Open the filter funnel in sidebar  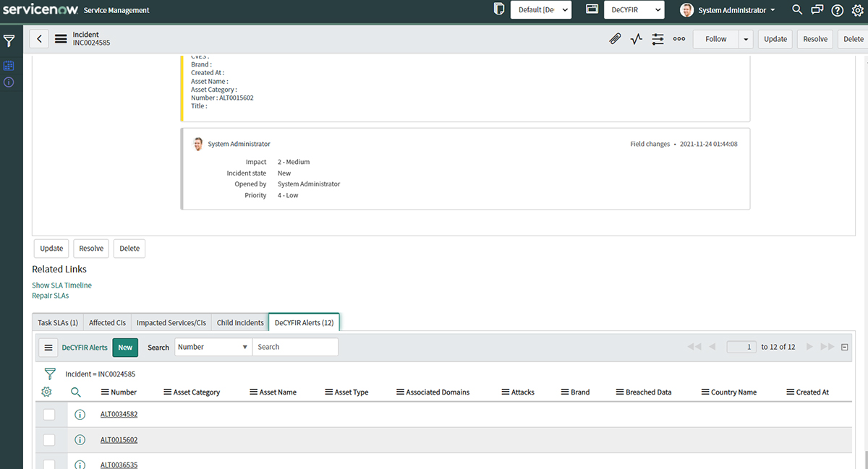pyautogui.click(x=9, y=41)
